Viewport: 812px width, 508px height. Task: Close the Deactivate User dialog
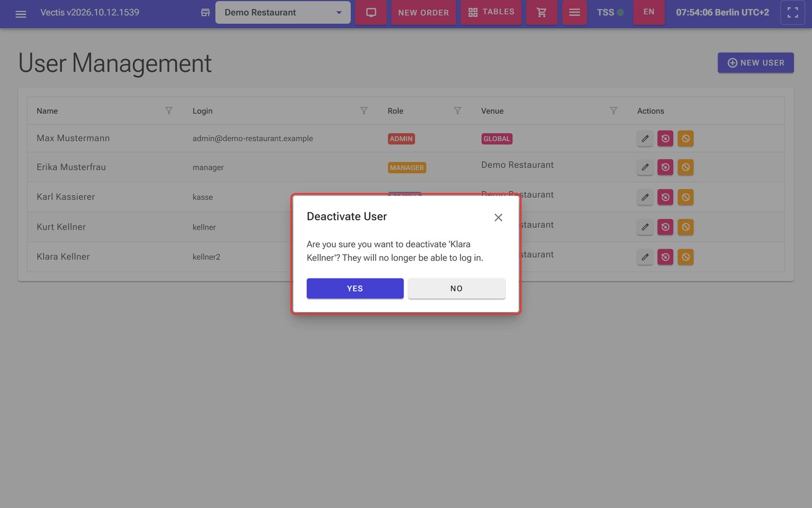click(499, 217)
